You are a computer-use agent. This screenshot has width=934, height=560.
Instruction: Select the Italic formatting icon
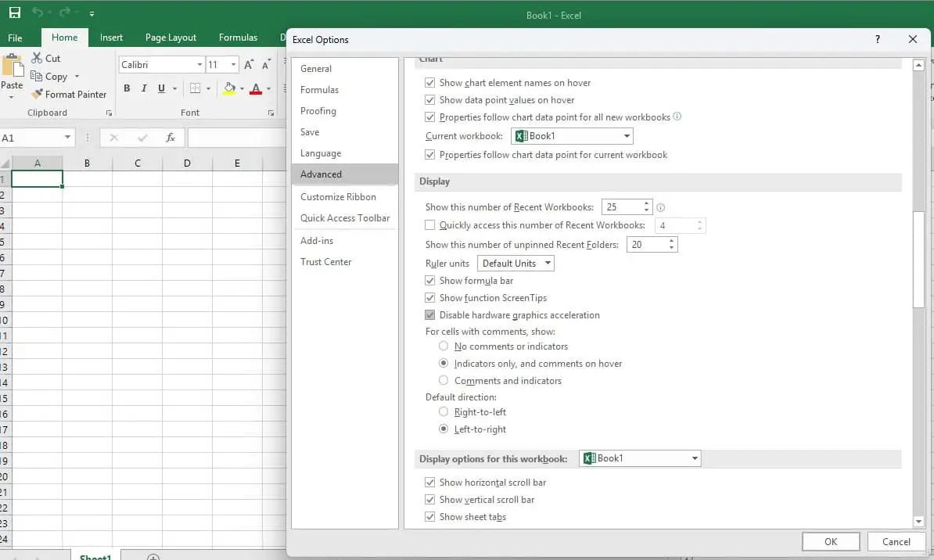[145, 88]
